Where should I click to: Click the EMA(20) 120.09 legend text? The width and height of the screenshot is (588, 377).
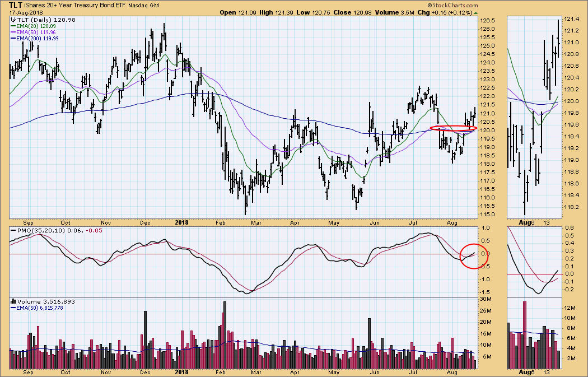pyautogui.click(x=36, y=26)
